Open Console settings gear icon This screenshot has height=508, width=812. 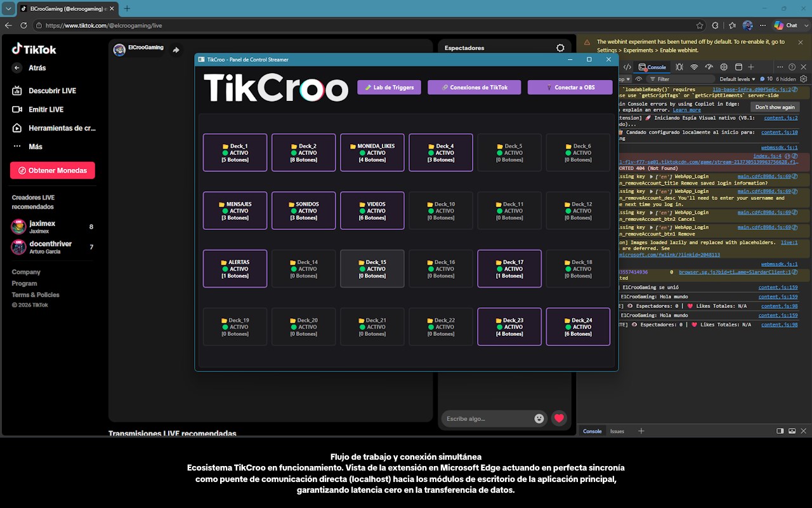coord(804,79)
